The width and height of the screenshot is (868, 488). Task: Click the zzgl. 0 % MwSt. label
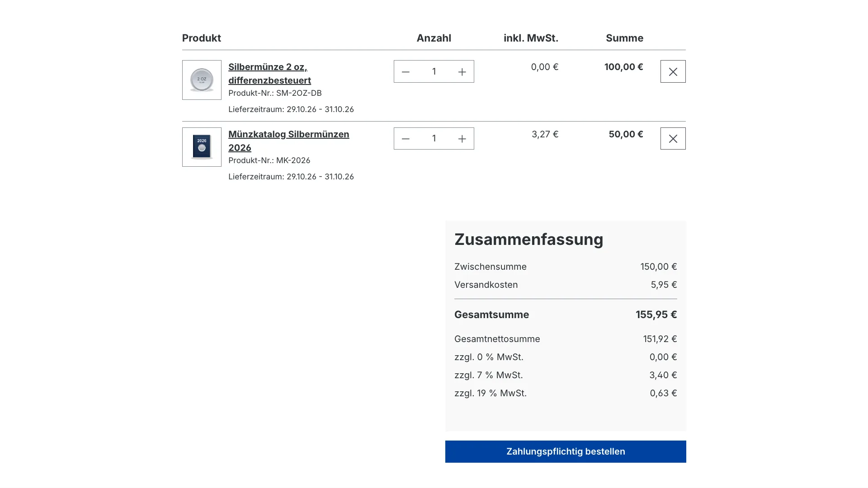(x=489, y=357)
